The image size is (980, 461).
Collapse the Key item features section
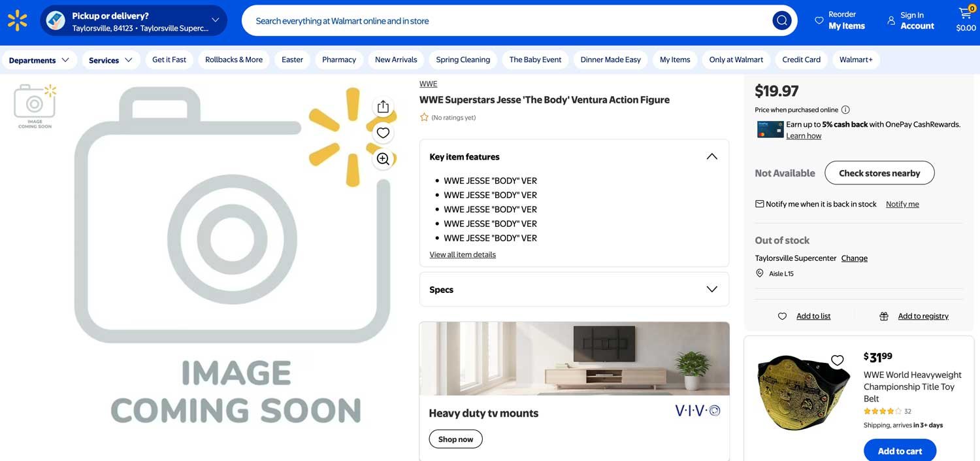tap(711, 157)
